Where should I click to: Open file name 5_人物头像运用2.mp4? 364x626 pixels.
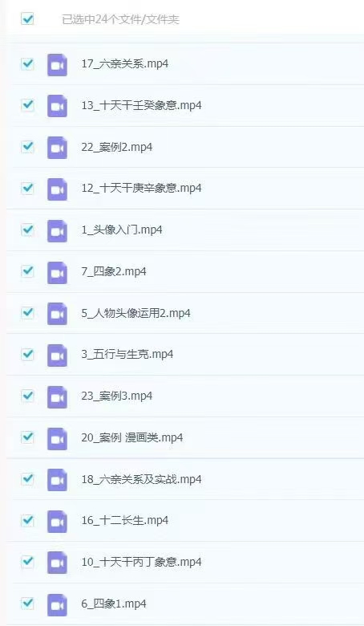tap(135, 313)
